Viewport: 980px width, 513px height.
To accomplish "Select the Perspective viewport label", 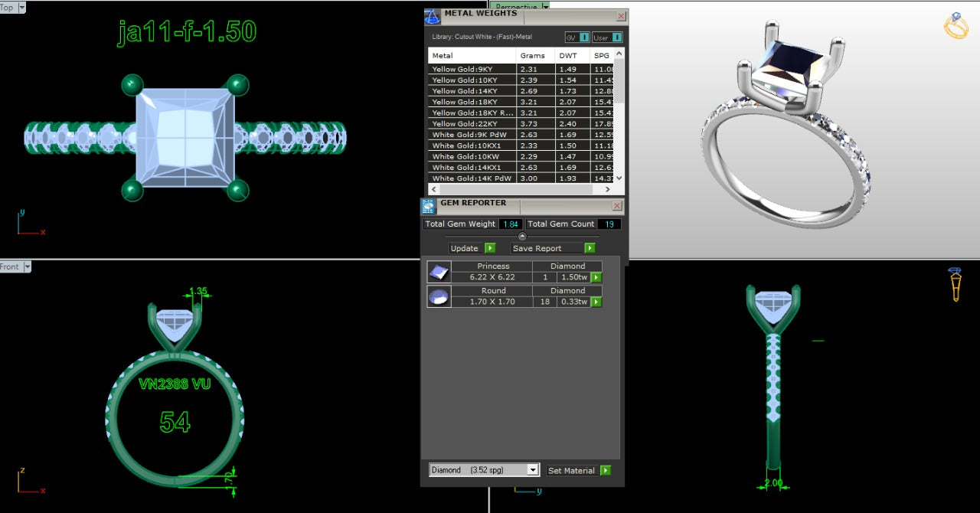I will click(517, 6).
